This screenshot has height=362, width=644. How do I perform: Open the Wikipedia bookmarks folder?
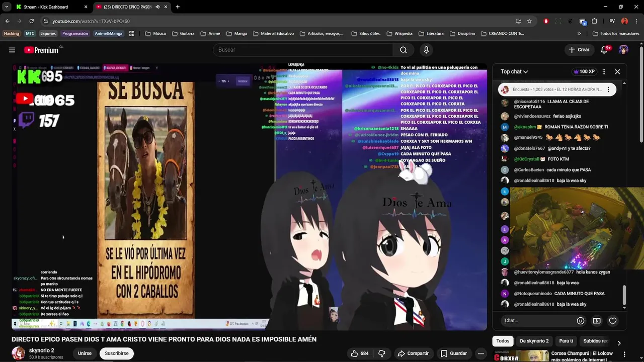[x=399, y=34]
